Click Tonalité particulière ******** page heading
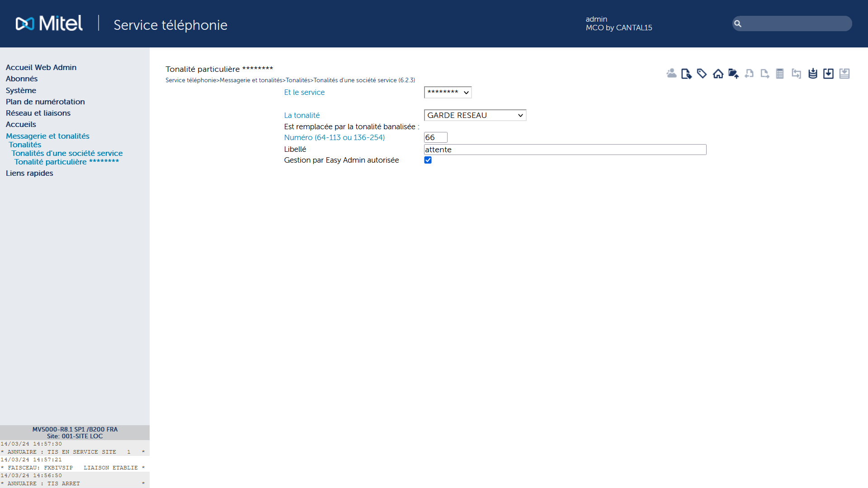Screen dimensions: 868x488 219,69
